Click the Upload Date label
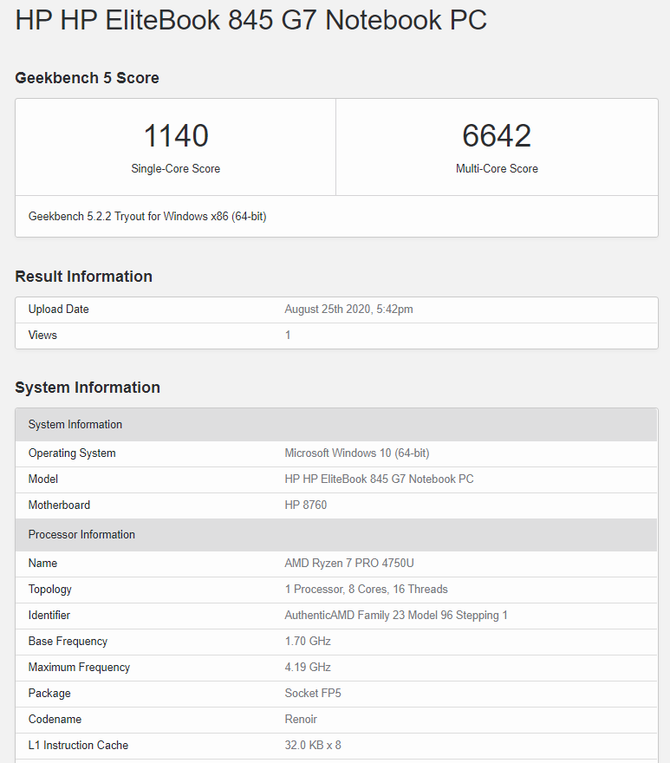Screen dimensions: 670x763 click(58, 309)
